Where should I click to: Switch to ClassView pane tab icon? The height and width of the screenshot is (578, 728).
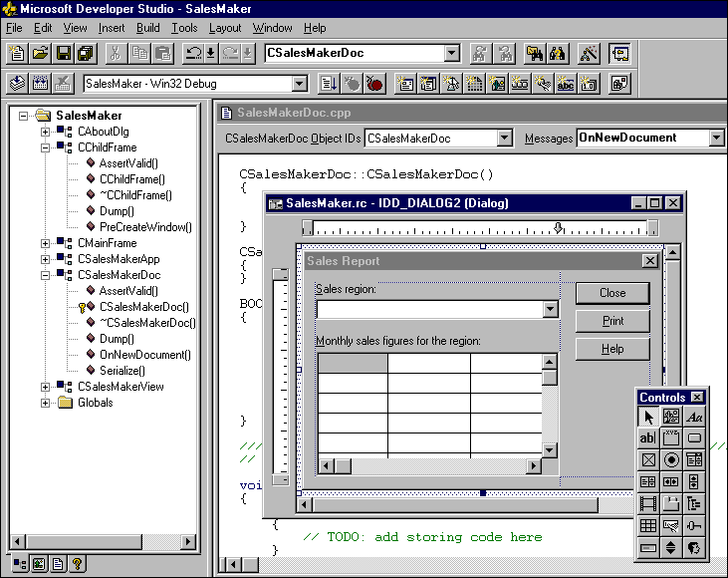click(x=20, y=564)
